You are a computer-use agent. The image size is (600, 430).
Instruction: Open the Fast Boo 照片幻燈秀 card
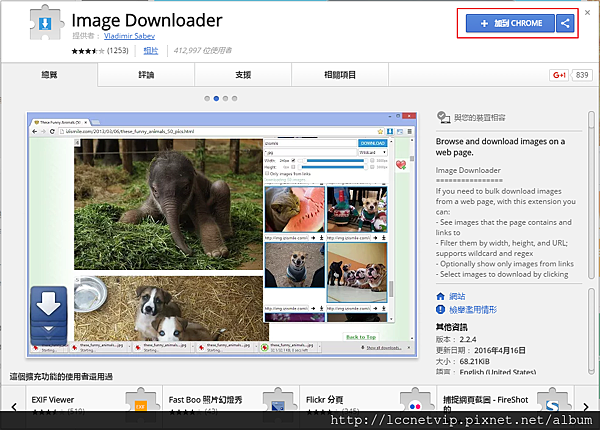231,401
